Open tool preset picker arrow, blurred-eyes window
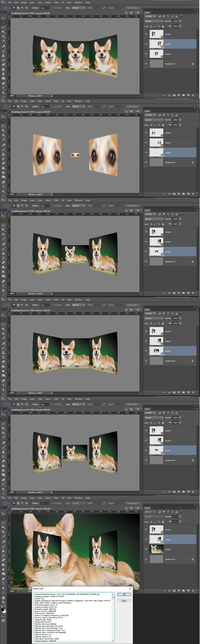 tap(9, 107)
